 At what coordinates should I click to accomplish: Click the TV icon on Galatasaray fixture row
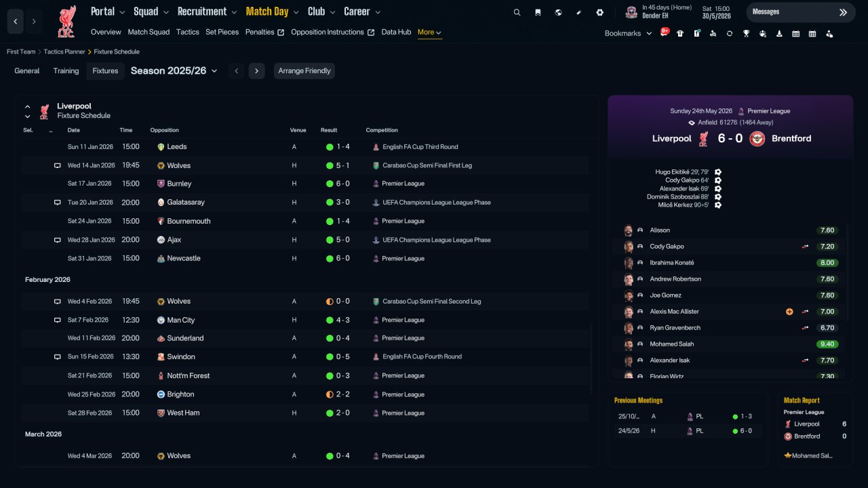pos(58,203)
